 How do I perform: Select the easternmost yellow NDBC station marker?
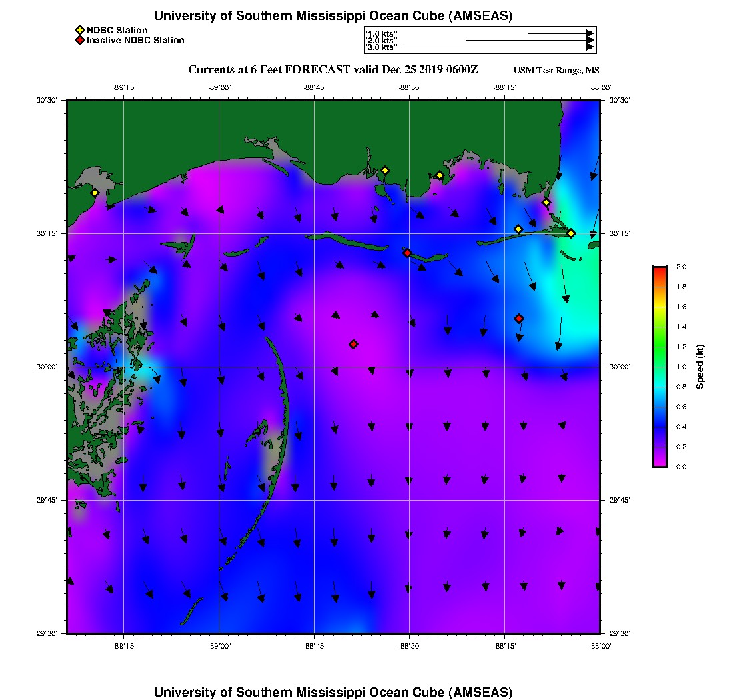[571, 233]
